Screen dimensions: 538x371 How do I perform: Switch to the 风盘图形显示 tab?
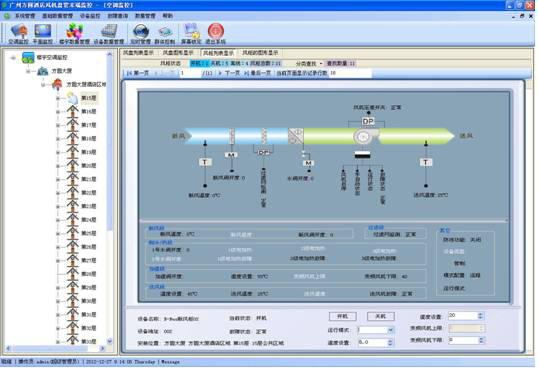click(178, 53)
